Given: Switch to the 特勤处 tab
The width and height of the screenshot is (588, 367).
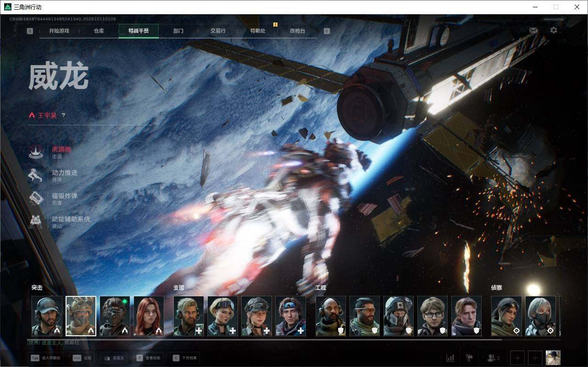Looking at the screenshot, I should click(x=258, y=31).
